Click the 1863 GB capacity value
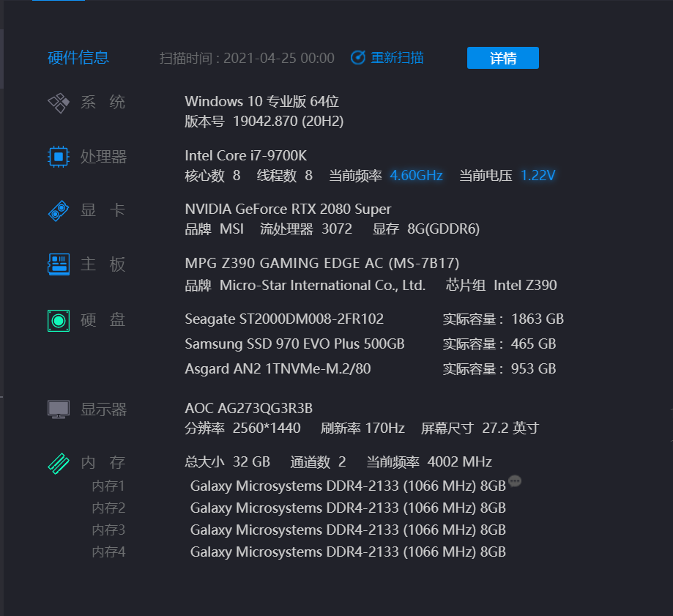Viewport: 673px width, 616px height. click(538, 319)
